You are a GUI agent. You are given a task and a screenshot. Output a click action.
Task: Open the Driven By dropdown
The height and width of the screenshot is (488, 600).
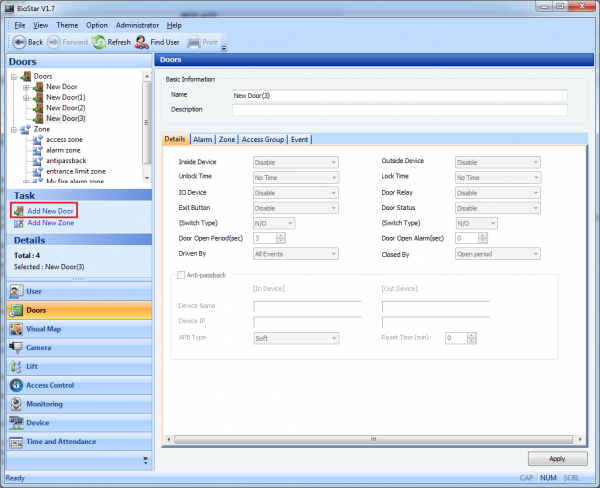pos(295,254)
